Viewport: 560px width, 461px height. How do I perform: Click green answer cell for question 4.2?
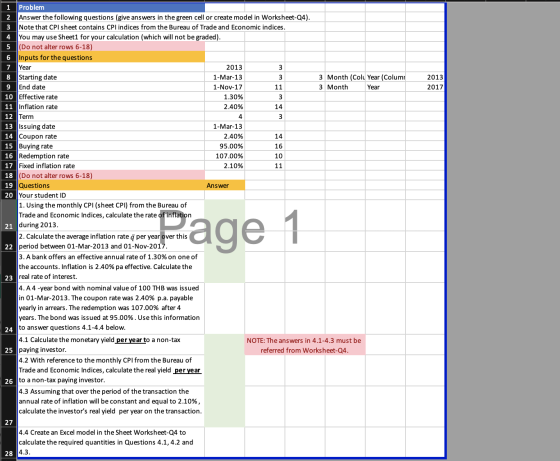(x=225, y=370)
